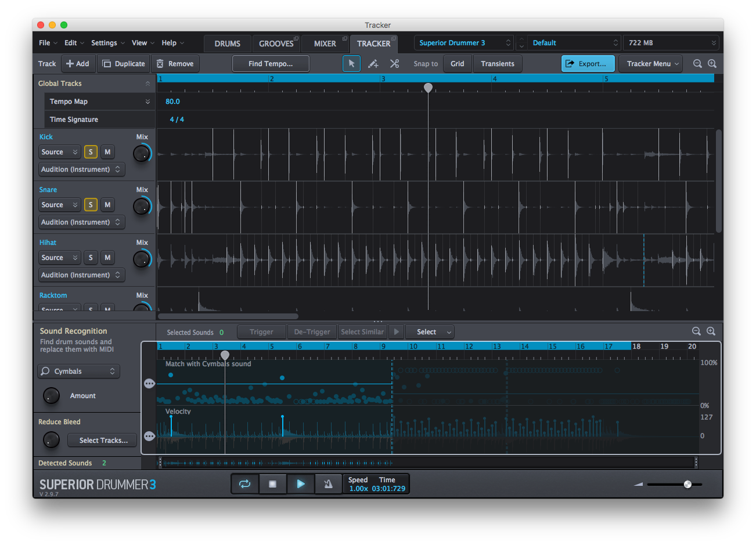Open the Settings menu
This screenshot has width=756, height=545.
[x=107, y=43]
